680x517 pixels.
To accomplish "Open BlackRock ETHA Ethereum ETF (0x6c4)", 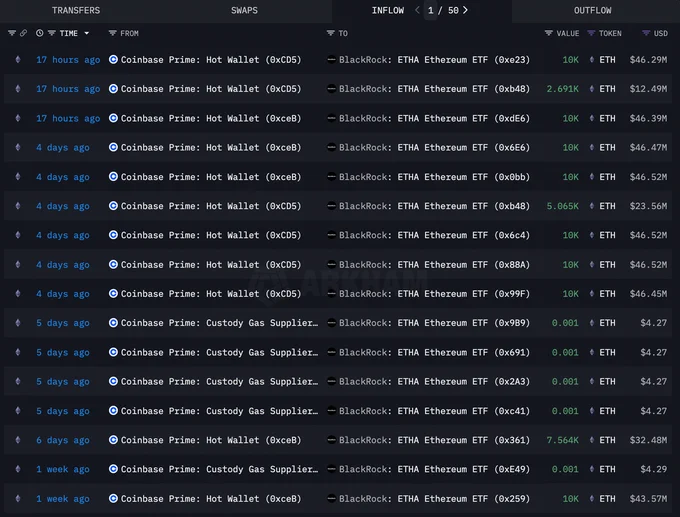I will 435,235.
